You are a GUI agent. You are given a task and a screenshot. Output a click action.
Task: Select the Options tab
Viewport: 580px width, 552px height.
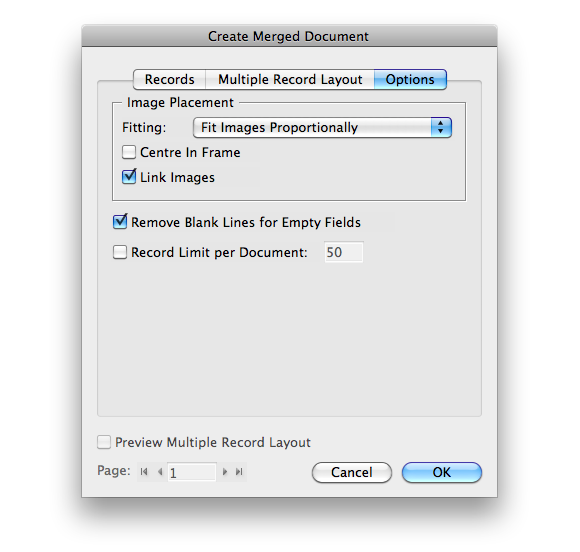click(x=410, y=80)
